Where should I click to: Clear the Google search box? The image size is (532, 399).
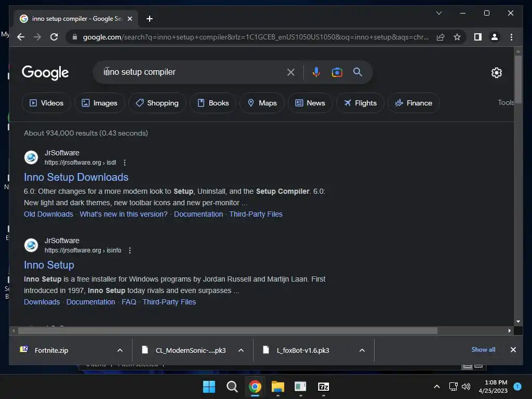(291, 72)
